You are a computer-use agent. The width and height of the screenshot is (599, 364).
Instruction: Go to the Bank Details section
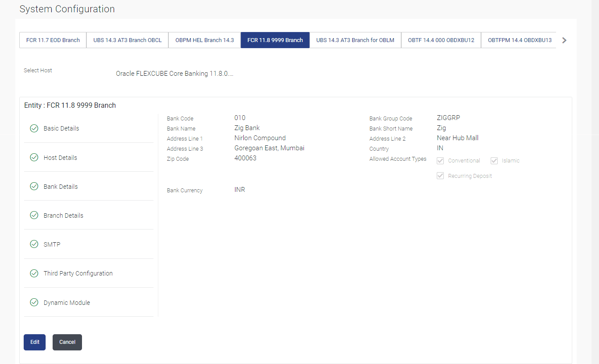pos(89,186)
